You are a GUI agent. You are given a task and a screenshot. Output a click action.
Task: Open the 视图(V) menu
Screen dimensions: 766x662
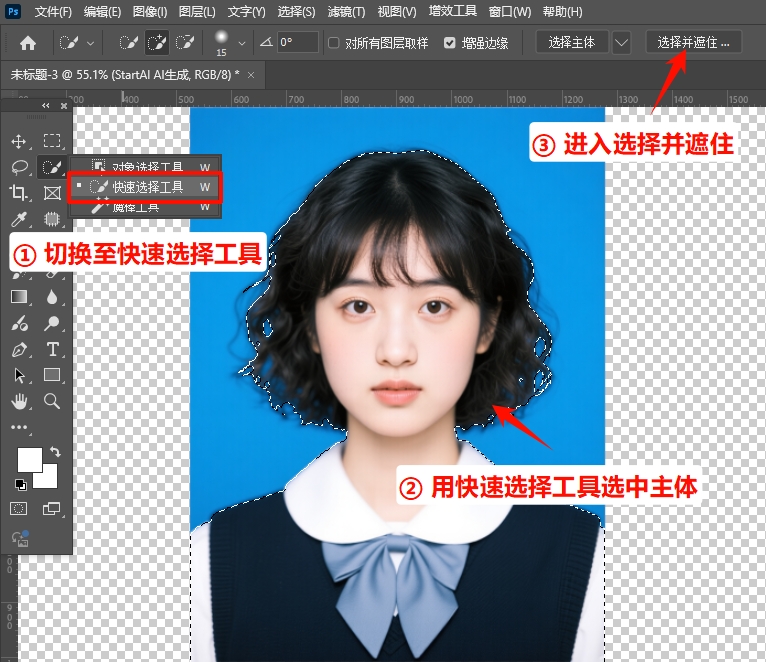pos(397,11)
